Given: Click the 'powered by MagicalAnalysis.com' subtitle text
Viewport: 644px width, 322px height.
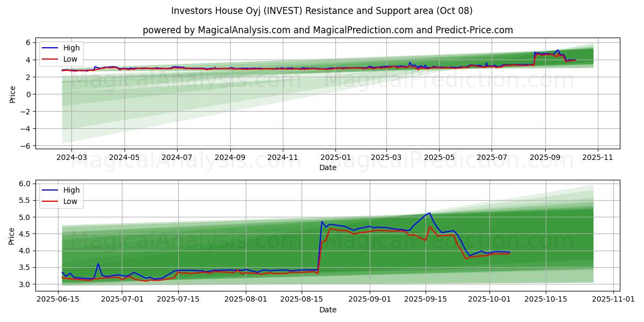Looking at the screenshot, I should point(327,30).
